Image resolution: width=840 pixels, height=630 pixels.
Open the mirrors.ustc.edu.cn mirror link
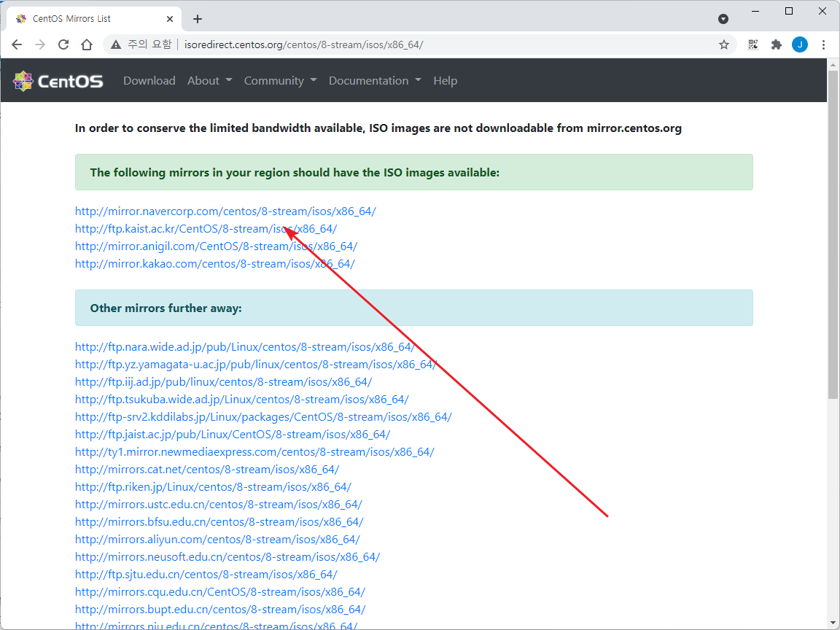(219, 505)
